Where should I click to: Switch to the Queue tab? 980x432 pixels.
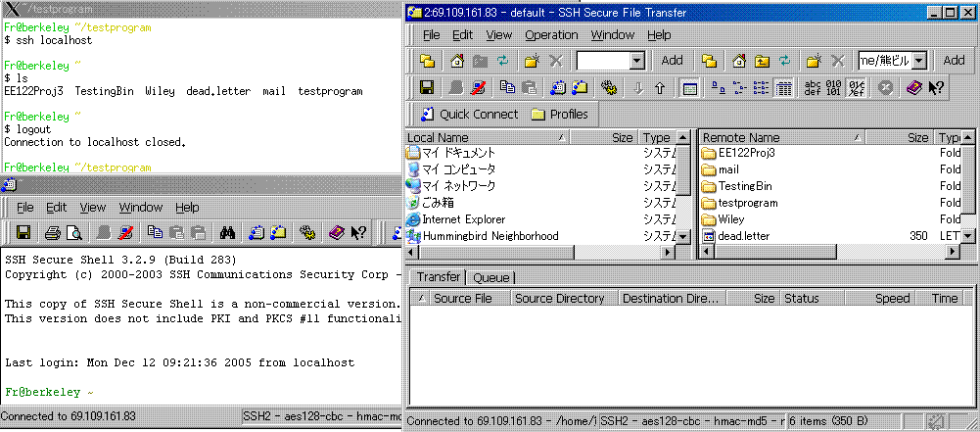(x=491, y=277)
